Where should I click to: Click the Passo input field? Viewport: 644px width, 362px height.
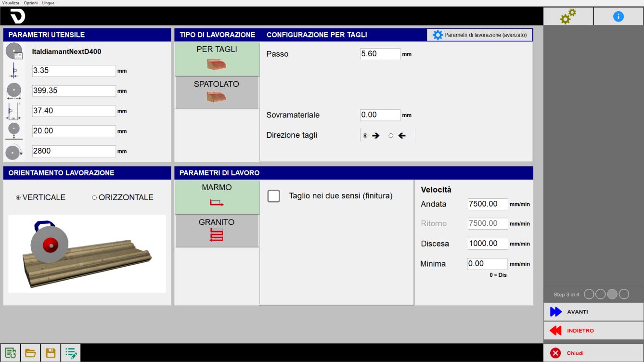380,54
